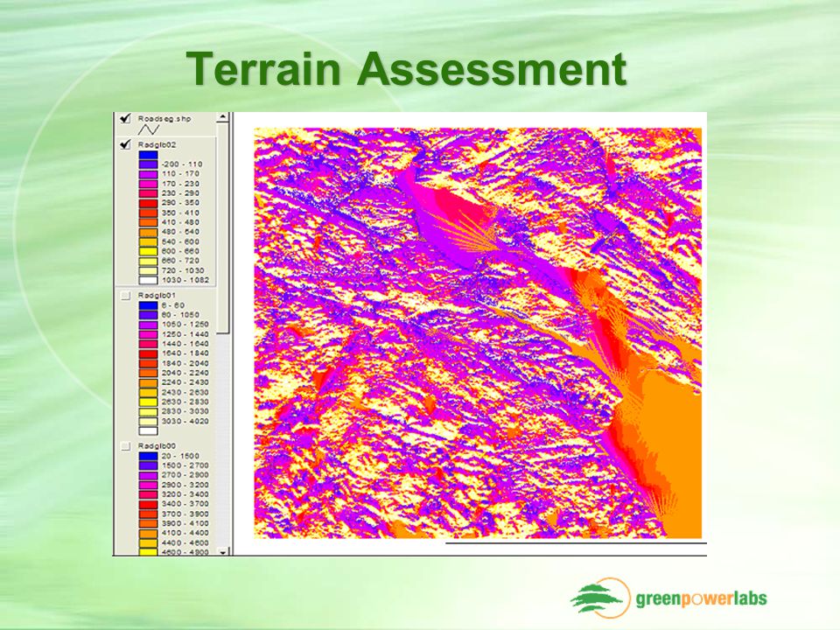Click the Radglb02 swatch for 1030 - 1082
This screenshot has width=840, height=630.
click(149, 280)
